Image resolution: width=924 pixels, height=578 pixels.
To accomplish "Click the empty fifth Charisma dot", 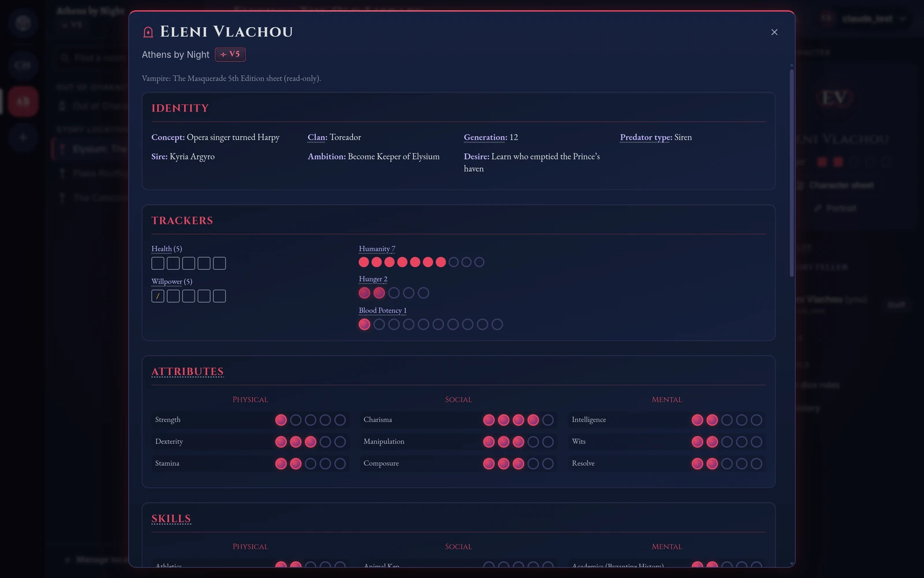I will (548, 420).
